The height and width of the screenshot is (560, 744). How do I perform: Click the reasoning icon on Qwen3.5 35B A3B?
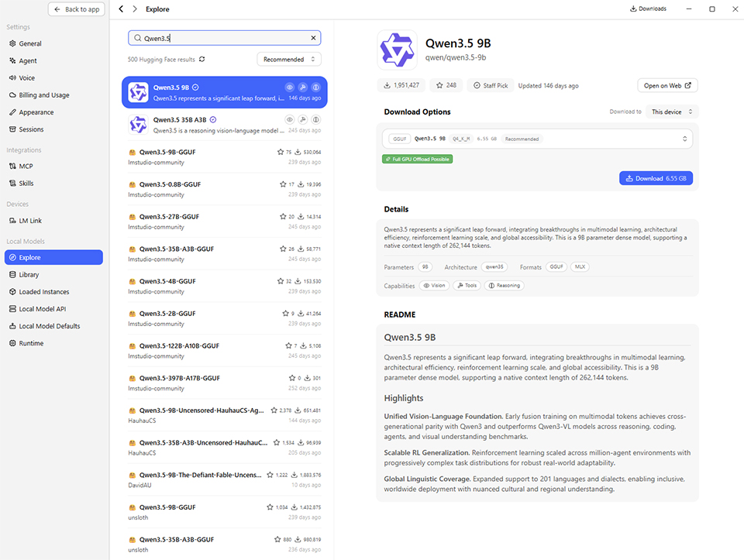click(316, 119)
